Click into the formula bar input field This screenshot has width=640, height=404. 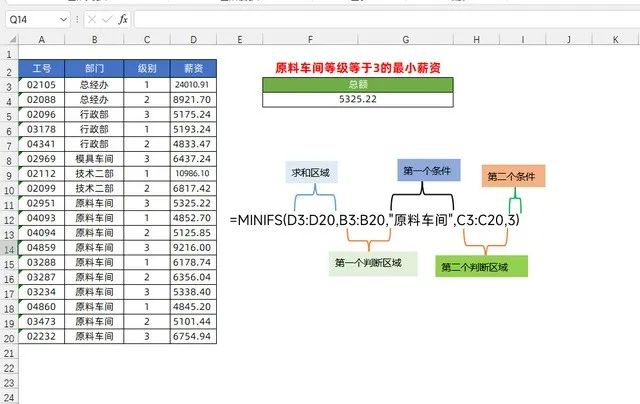[x=380, y=19]
